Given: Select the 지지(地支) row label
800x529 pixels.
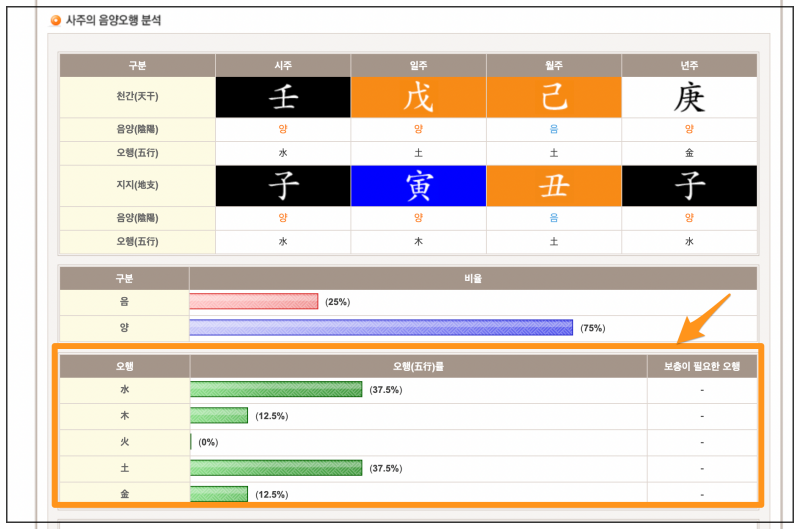Looking at the screenshot, I should [137, 185].
